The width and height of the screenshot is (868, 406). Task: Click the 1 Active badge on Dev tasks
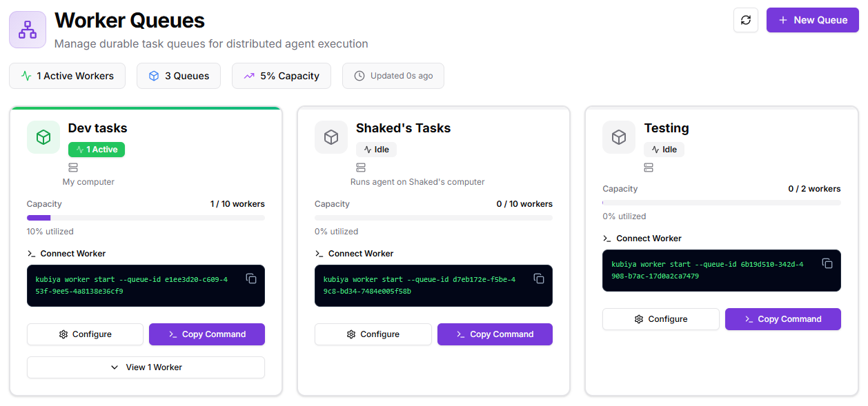[96, 150]
